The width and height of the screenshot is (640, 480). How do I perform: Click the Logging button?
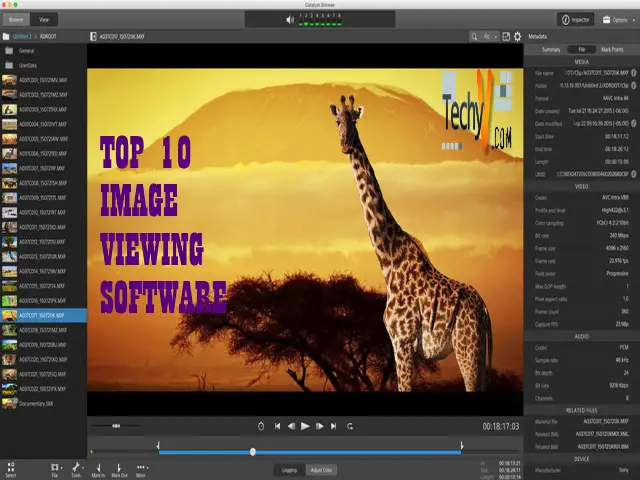tap(289, 468)
